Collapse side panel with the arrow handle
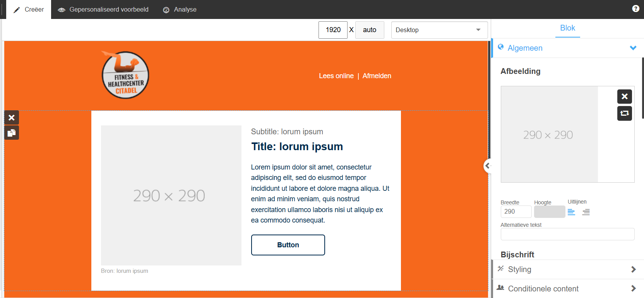The height and width of the screenshot is (298, 644). coord(487,166)
